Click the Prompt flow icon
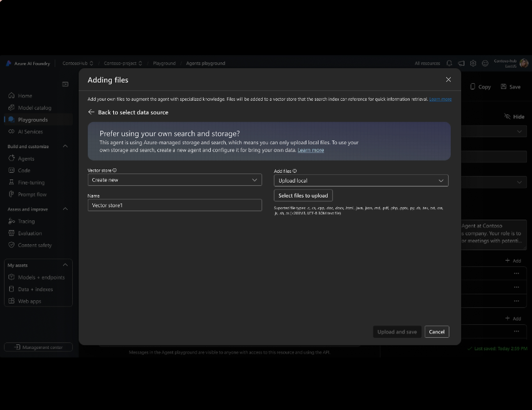The image size is (532, 410). 11,194
